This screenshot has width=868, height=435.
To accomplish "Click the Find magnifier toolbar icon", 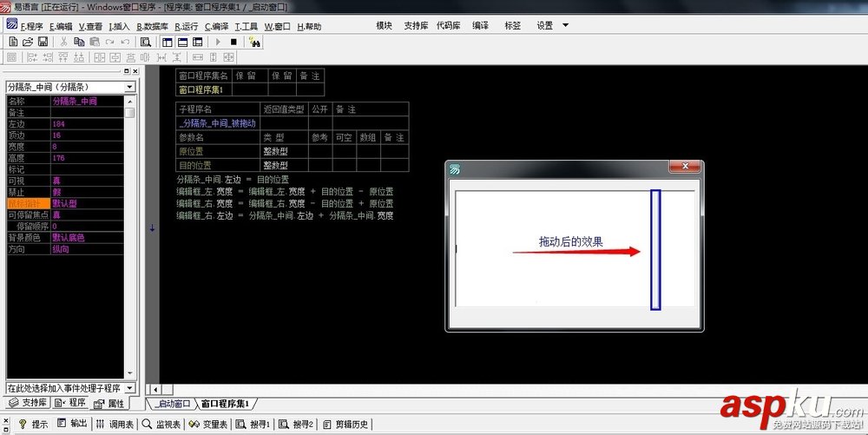I will coord(146,42).
